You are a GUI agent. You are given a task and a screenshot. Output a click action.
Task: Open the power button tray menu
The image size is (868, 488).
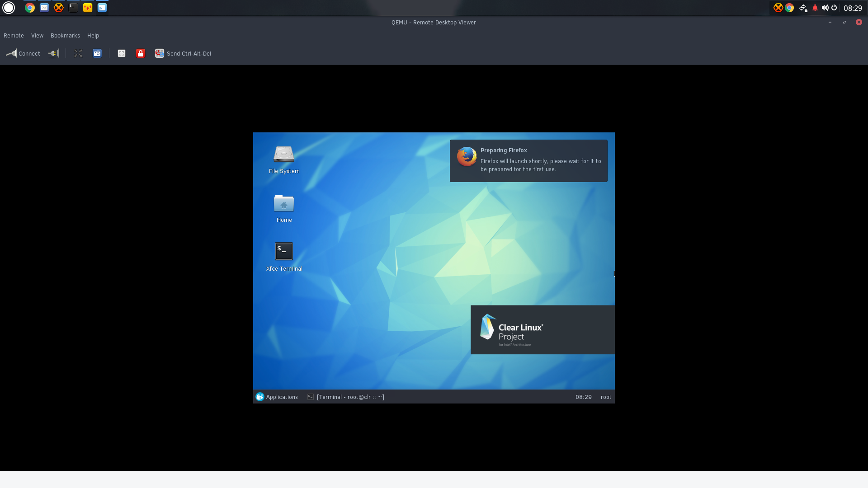(x=835, y=8)
